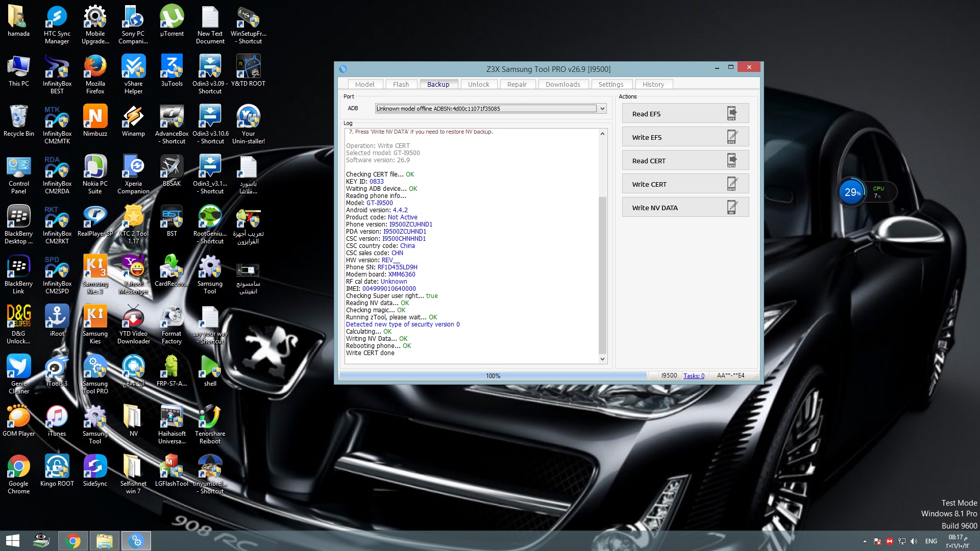This screenshot has width=980, height=551.
Task: Open the RootGenius shortcut icon
Action: [210, 224]
